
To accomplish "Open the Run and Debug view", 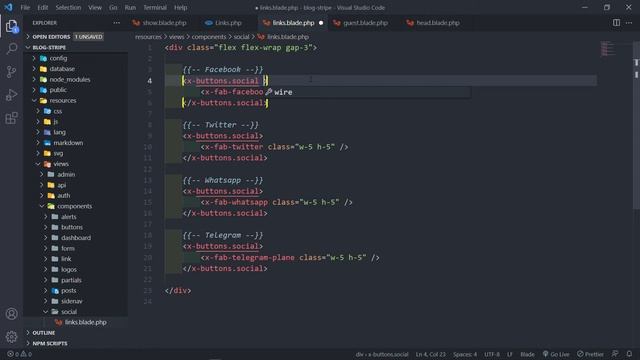I will (x=11, y=95).
